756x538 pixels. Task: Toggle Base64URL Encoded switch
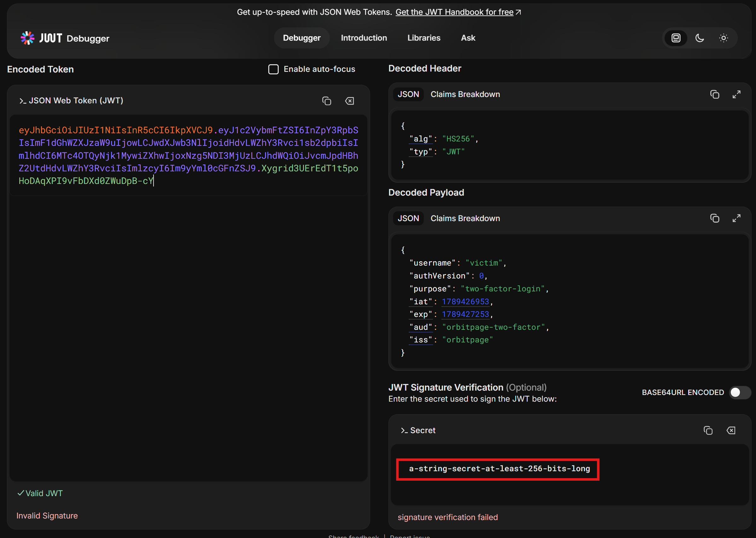point(740,392)
